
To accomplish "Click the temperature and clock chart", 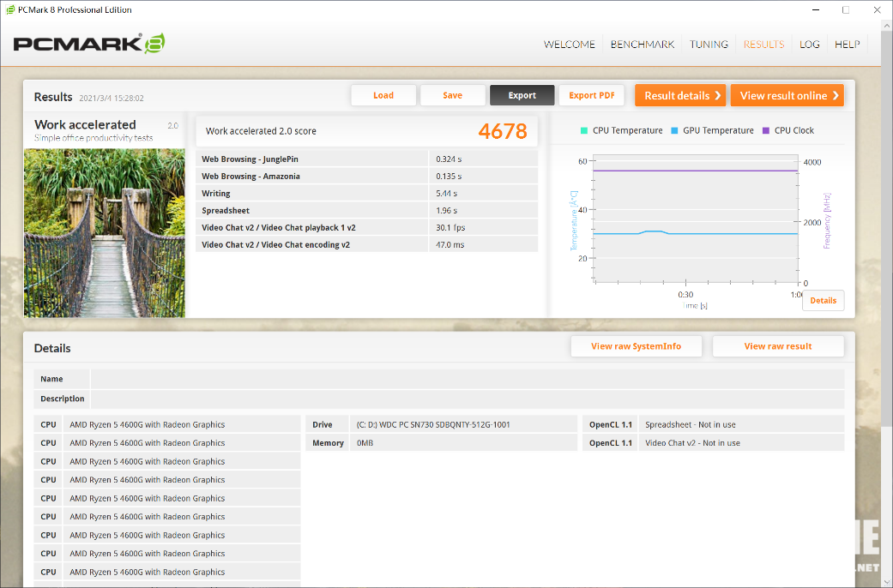I will pos(696,219).
